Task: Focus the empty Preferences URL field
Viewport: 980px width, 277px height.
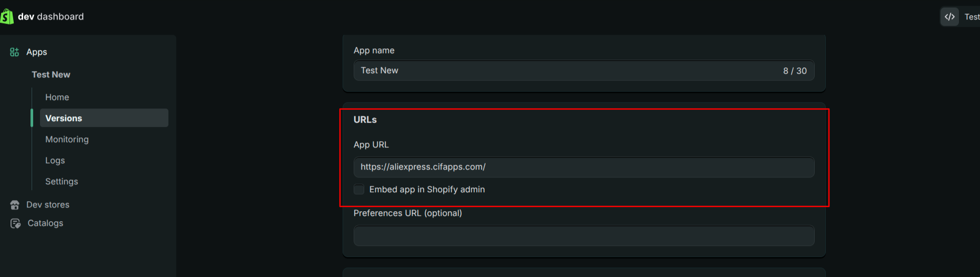Action: pyautogui.click(x=584, y=236)
